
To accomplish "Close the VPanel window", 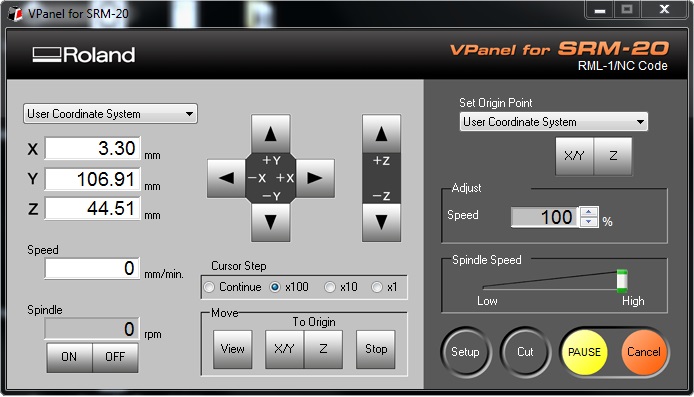I will pyautogui.click(x=664, y=9).
